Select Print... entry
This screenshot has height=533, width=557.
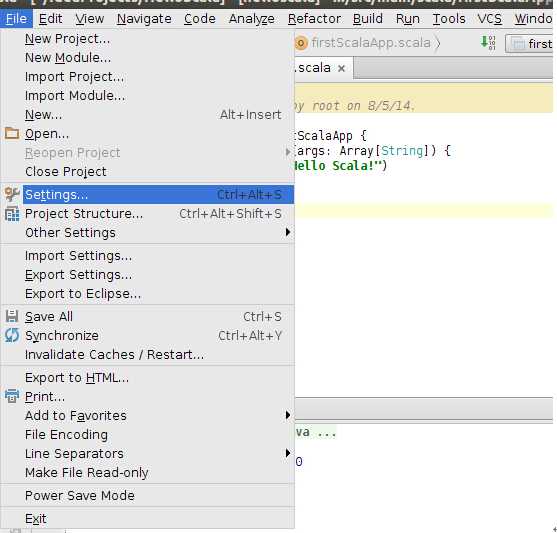click(147, 396)
